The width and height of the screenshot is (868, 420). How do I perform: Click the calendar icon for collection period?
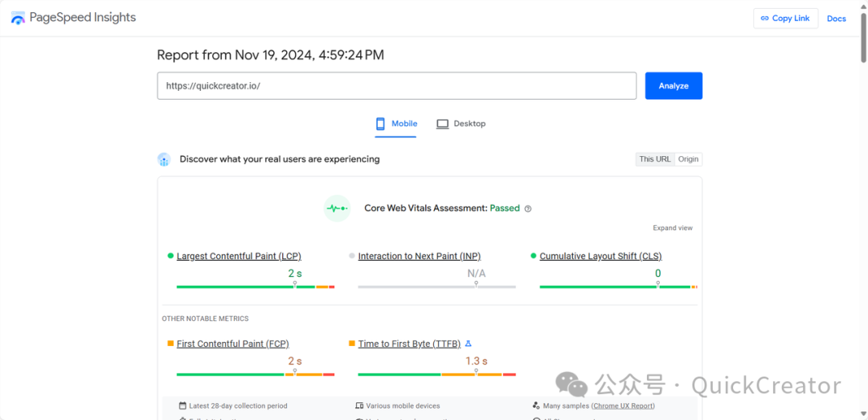coord(182,406)
